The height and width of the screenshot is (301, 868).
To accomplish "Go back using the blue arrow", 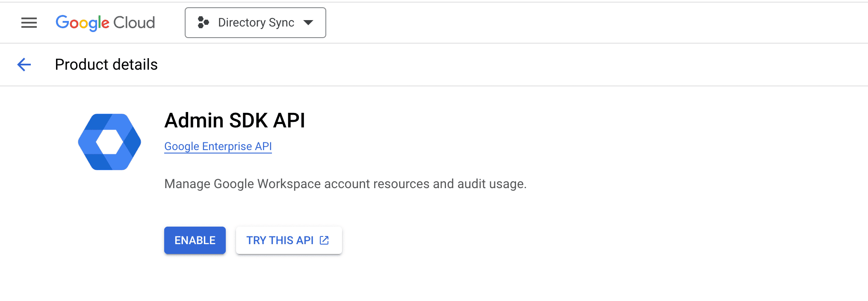I will 24,65.
